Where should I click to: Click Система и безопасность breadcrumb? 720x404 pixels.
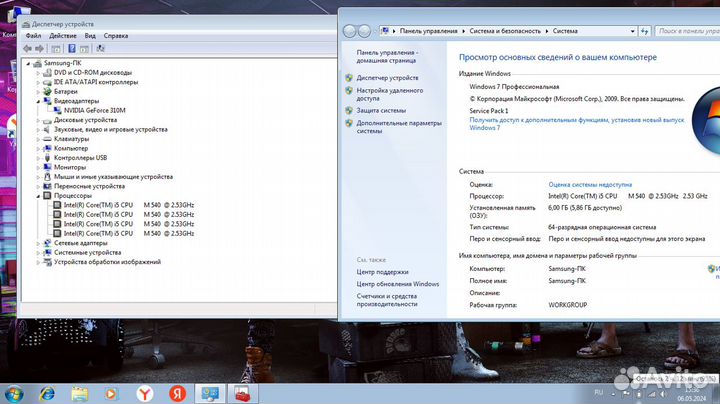pyautogui.click(x=505, y=31)
